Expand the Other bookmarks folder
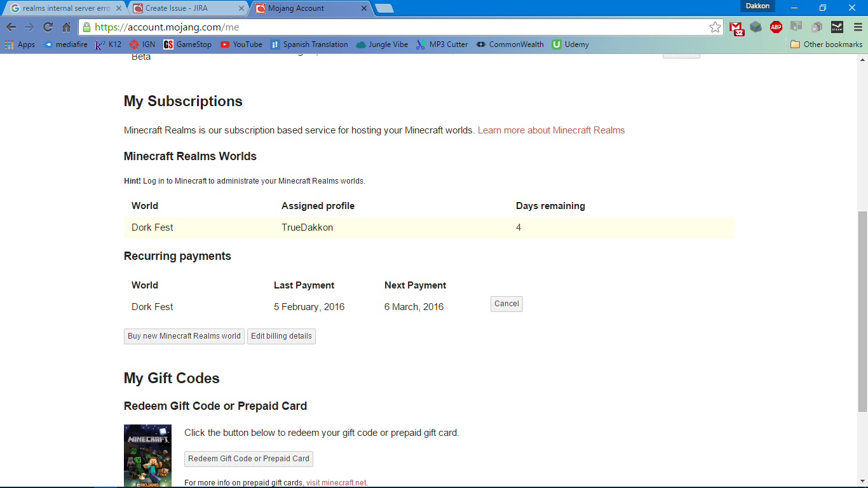Image resolution: width=868 pixels, height=488 pixels. click(x=826, y=44)
